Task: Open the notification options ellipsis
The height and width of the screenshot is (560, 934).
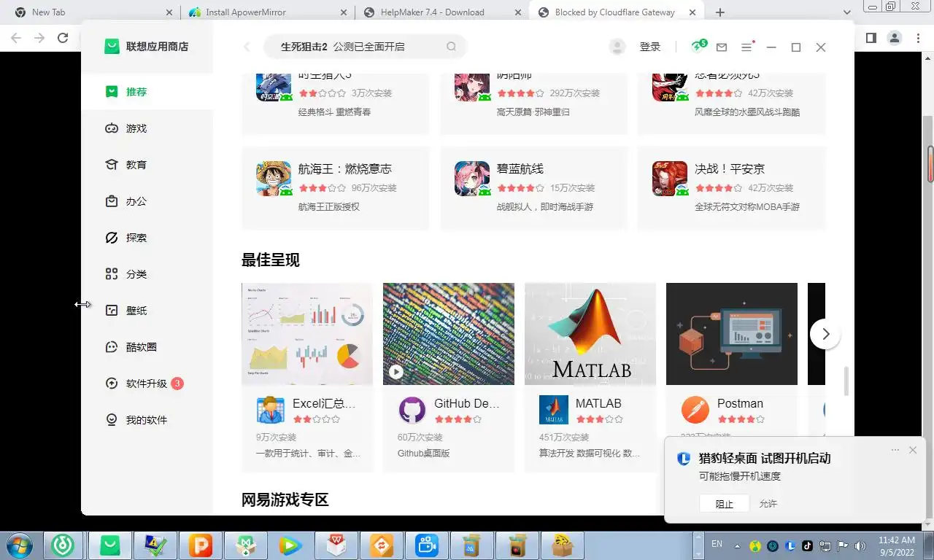Action: (x=895, y=450)
